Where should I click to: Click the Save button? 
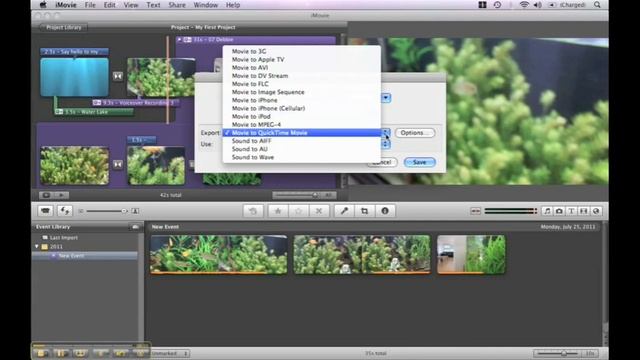[420, 162]
